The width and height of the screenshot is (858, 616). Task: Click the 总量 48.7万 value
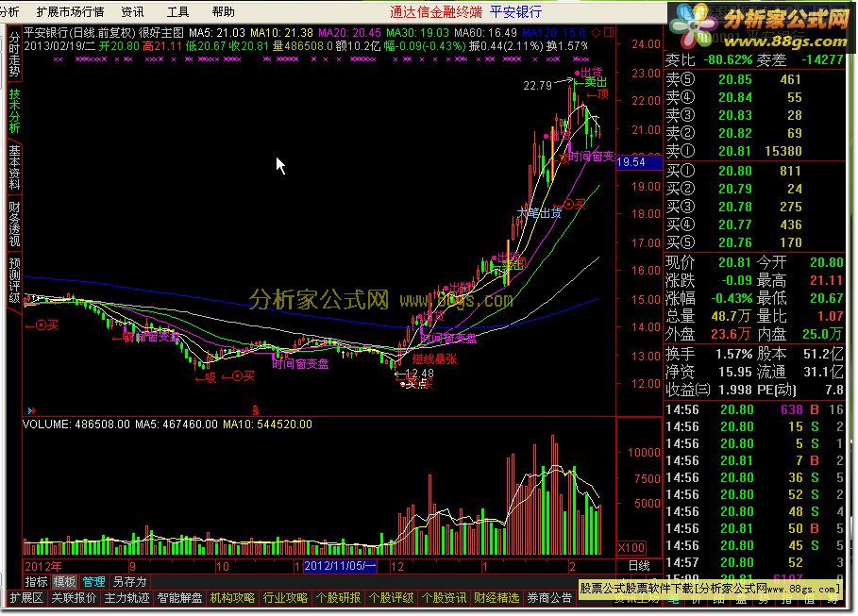(730, 316)
